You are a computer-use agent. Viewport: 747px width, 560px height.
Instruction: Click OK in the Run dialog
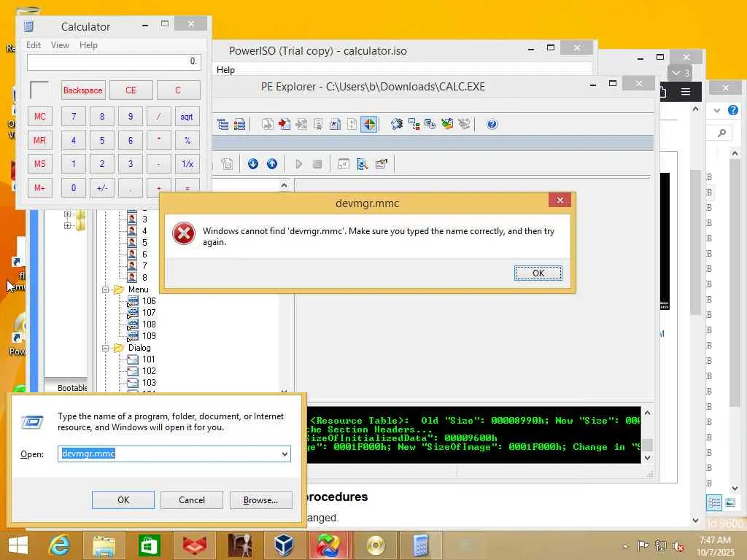123,500
